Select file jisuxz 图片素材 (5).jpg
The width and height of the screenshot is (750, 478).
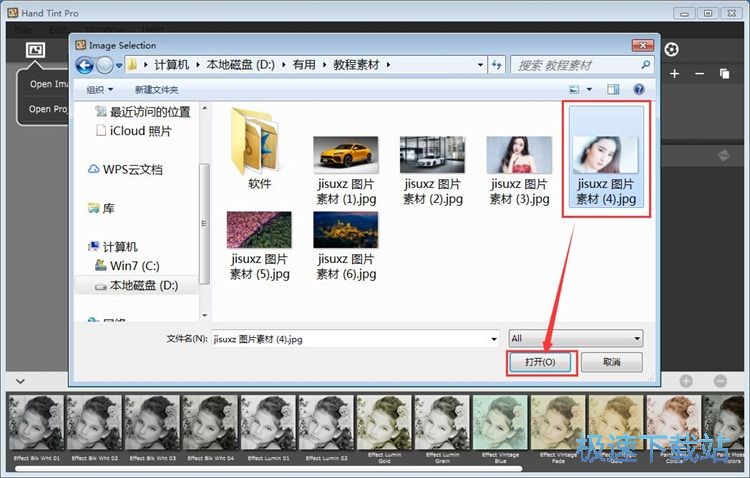tap(259, 245)
